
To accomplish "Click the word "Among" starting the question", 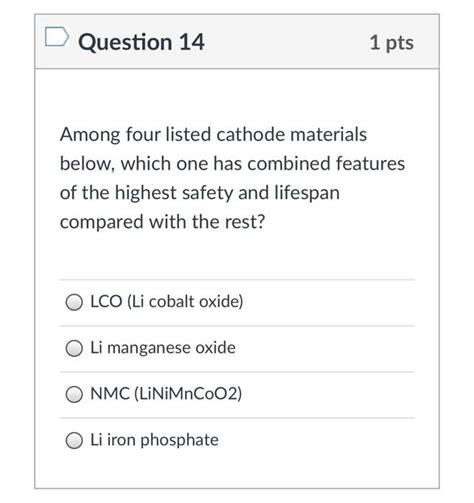I will coord(90,135).
